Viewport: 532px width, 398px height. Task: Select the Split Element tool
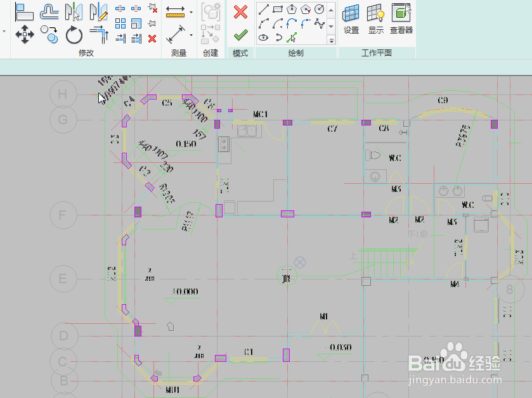(120, 8)
